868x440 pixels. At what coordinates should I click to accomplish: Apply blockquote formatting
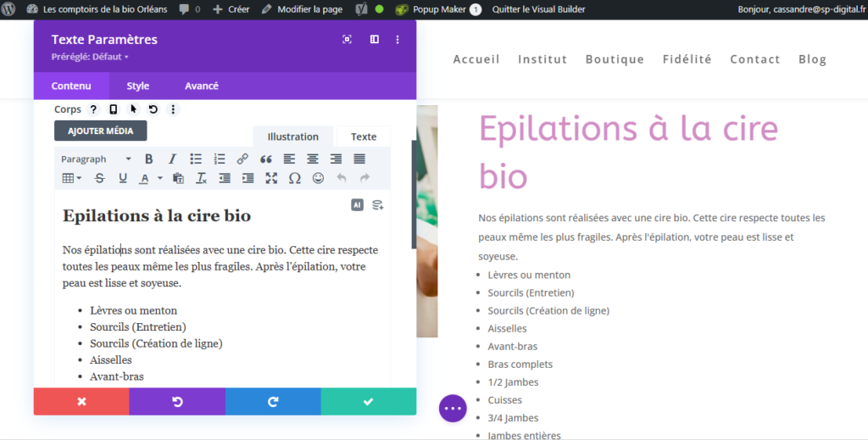pos(265,159)
